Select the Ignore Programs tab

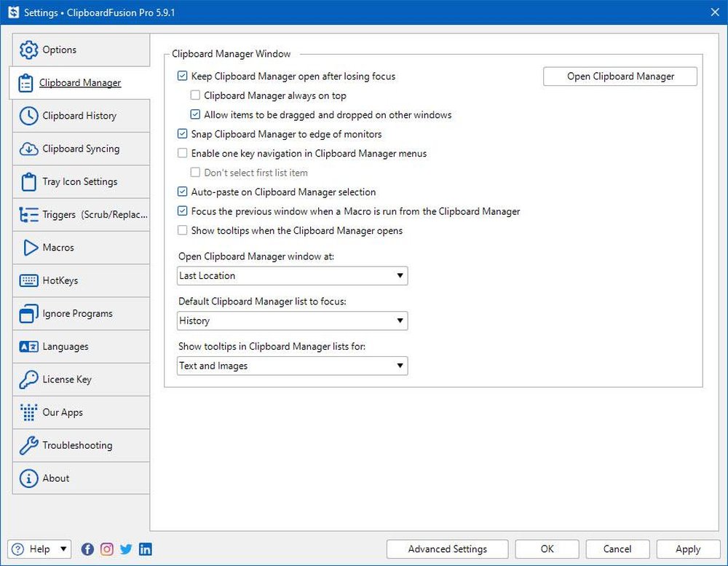(81, 314)
